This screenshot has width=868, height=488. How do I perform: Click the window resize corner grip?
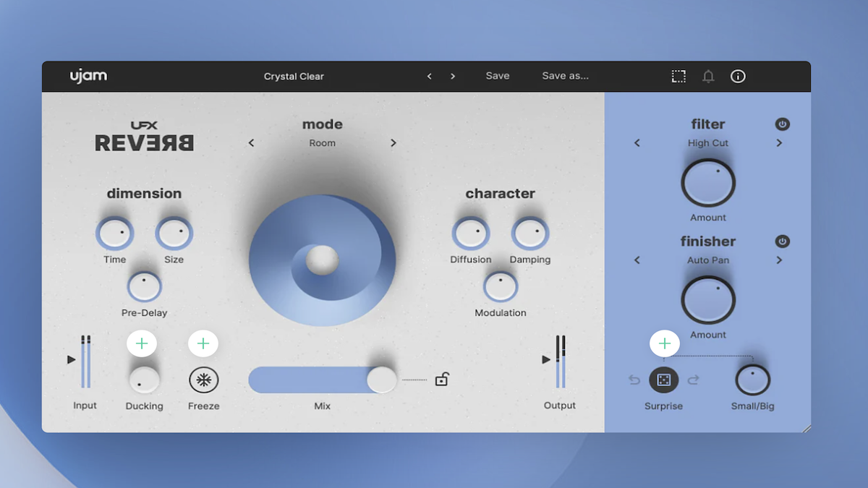807,428
